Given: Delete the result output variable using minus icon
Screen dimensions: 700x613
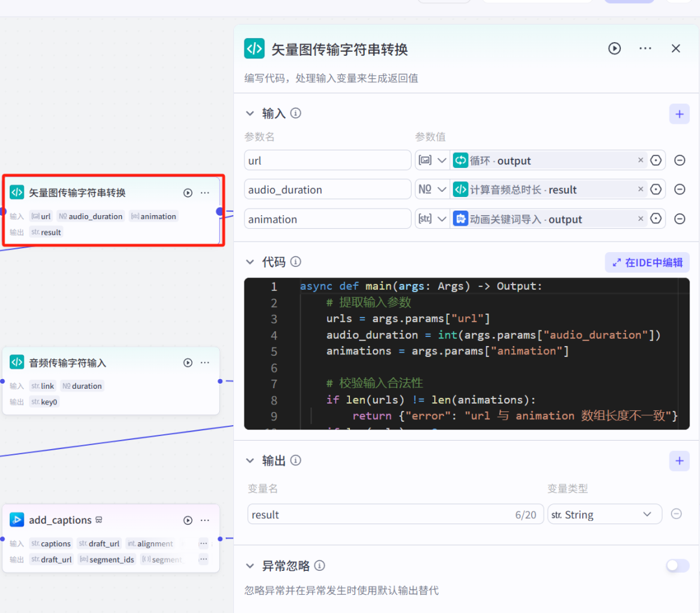Looking at the screenshot, I should click(676, 513).
